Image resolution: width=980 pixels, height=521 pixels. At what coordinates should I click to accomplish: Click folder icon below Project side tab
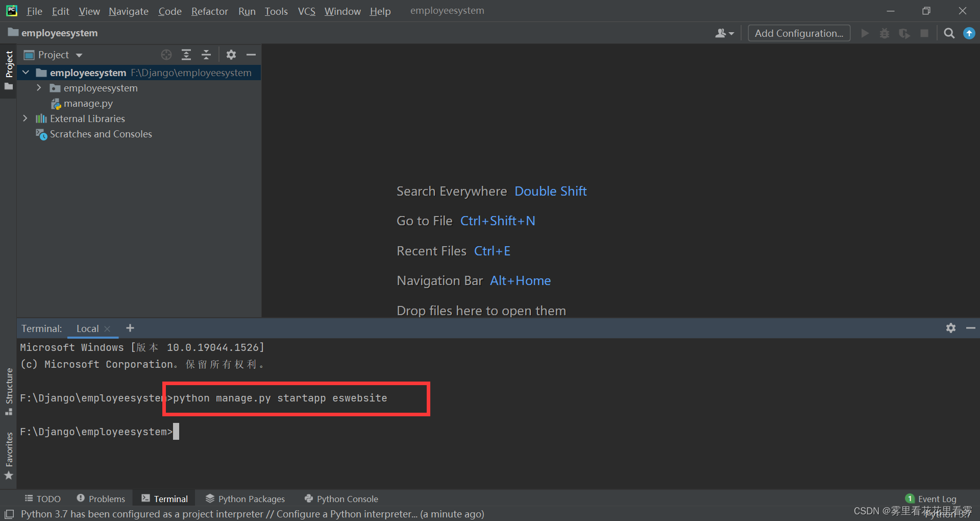point(9,86)
